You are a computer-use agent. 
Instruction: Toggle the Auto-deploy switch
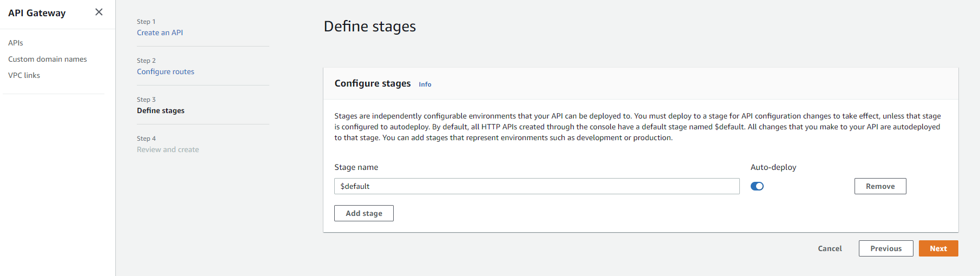(x=757, y=186)
